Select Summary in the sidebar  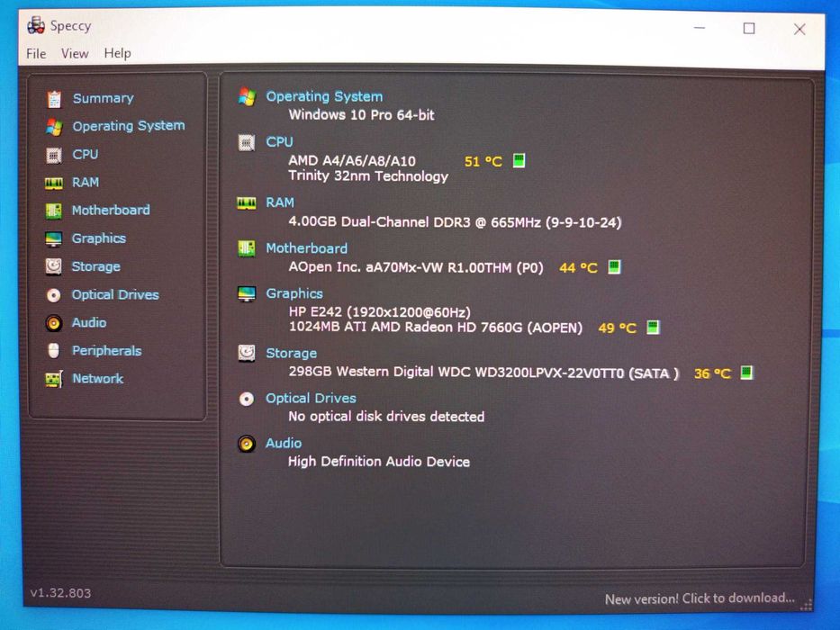[104, 99]
